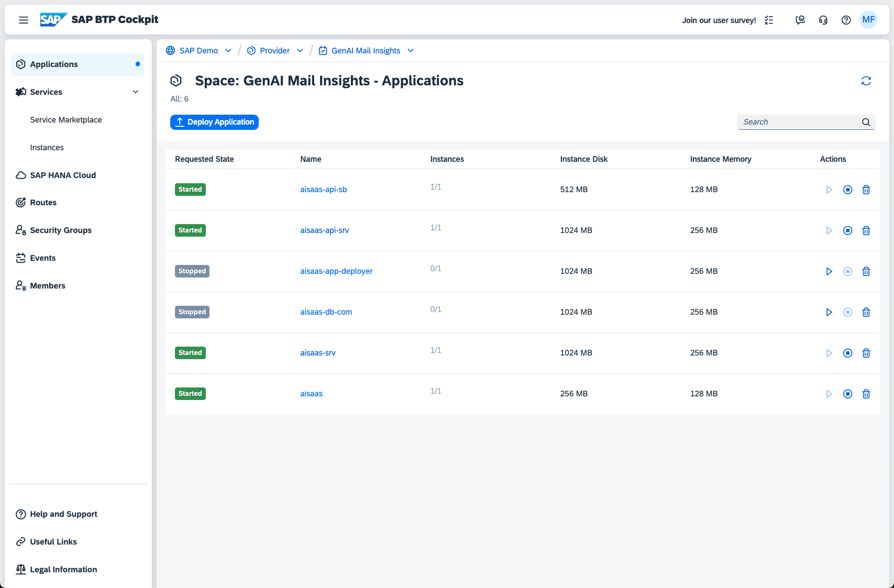The image size is (894, 588).
Task: Click the SAP logo
Action: point(54,20)
